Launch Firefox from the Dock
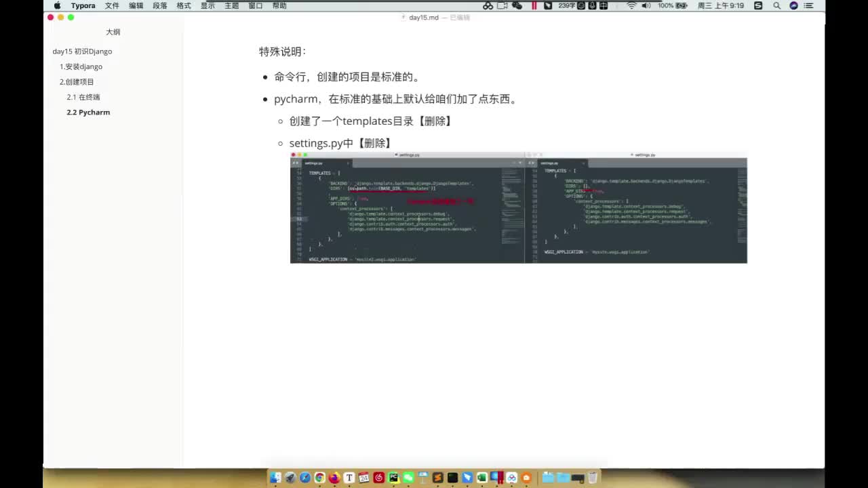The image size is (868, 488). [x=334, y=478]
